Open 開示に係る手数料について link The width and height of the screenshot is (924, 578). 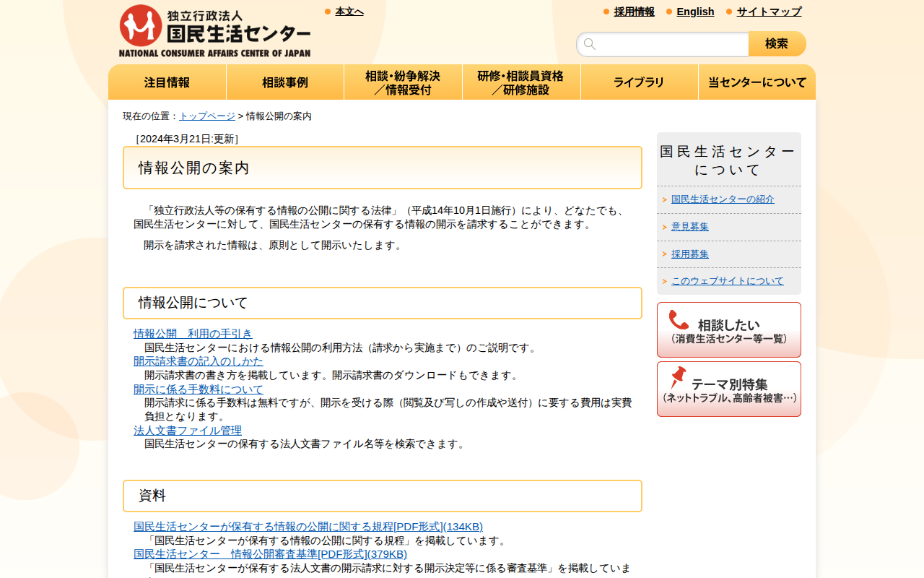tap(199, 389)
